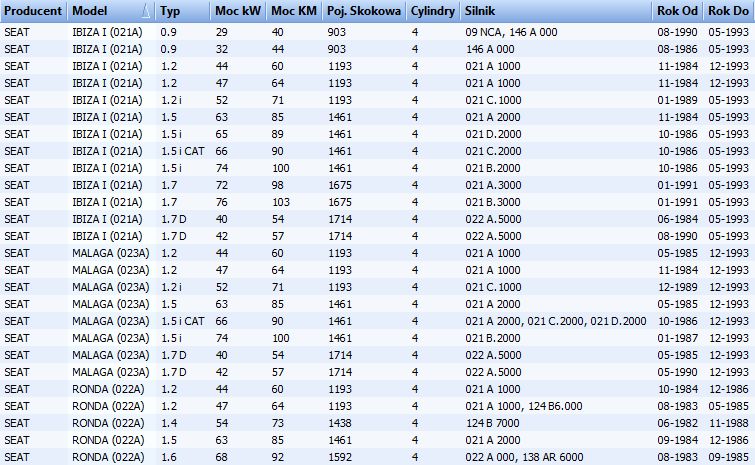The image size is (755, 465).
Task: Click the 1592 displacement value
Action: click(x=340, y=457)
